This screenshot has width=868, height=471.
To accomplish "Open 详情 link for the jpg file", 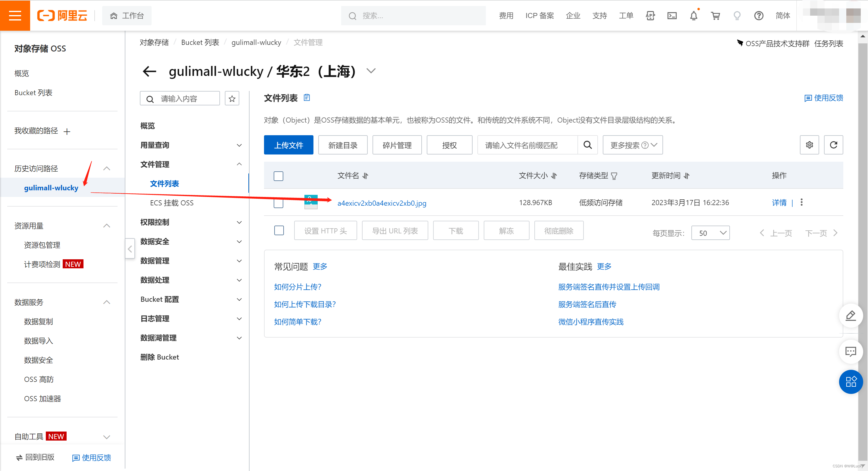I will 779,203.
